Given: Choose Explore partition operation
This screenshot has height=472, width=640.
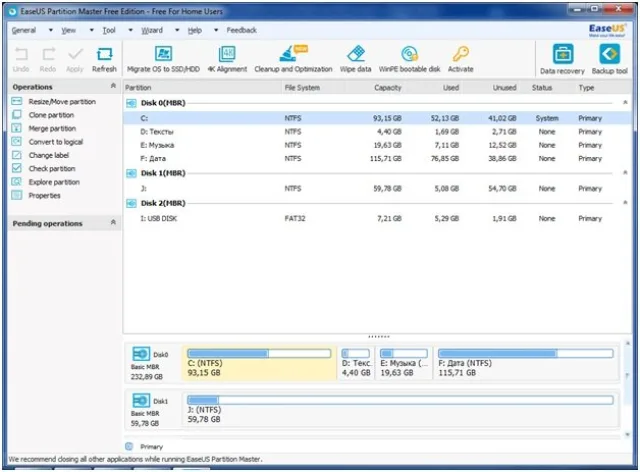Looking at the screenshot, I should [54, 182].
